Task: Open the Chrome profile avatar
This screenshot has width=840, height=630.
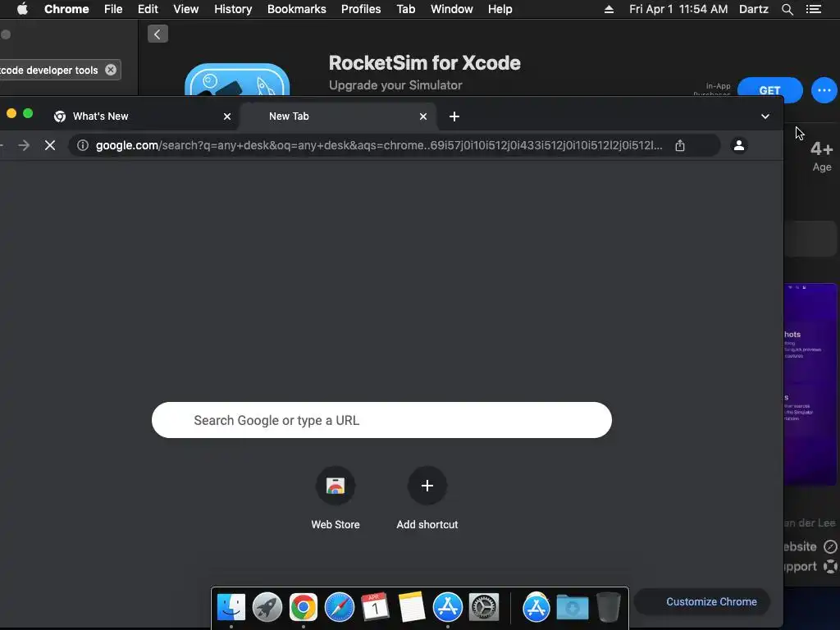Action: [x=739, y=145]
